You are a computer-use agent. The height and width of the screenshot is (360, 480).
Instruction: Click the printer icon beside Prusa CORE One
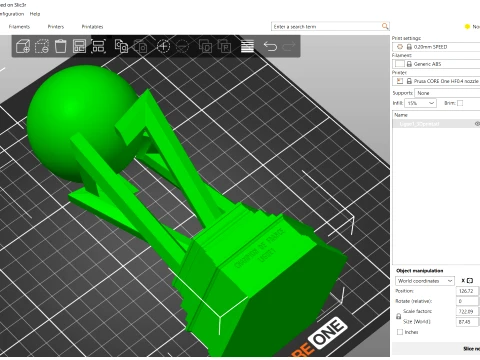tap(400, 81)
